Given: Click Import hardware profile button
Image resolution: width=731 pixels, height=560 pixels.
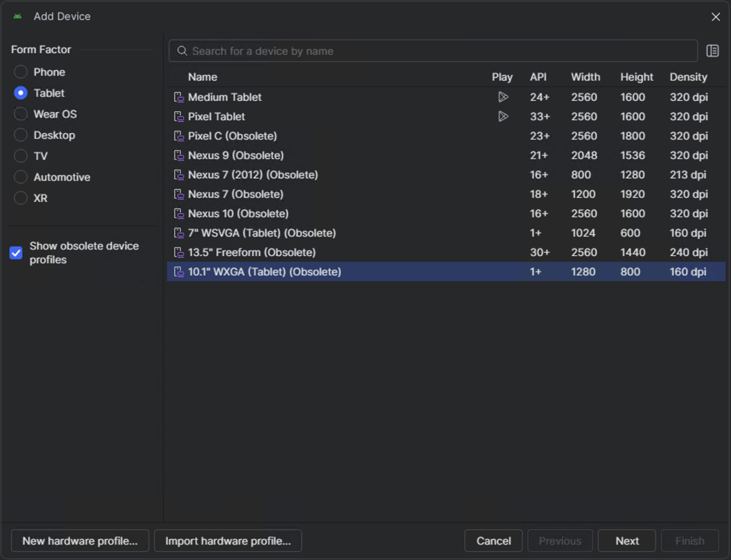Looking at the screenshot, I should click(228, 541).
